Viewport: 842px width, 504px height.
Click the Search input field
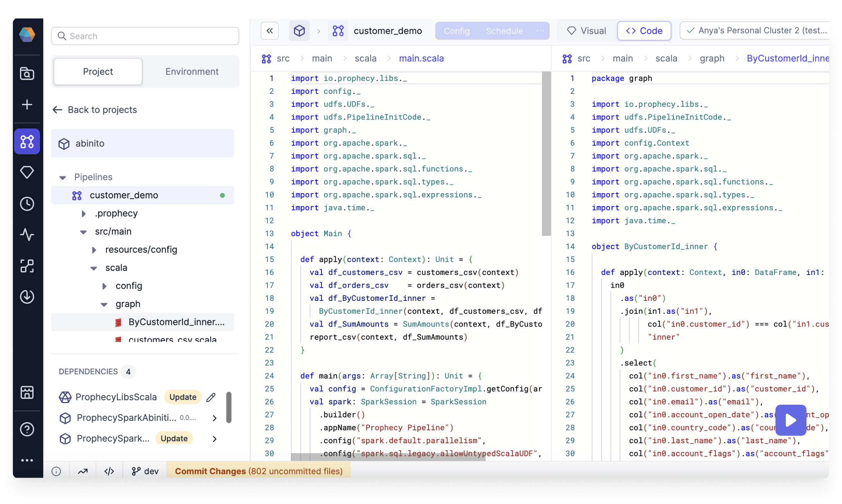145,36
